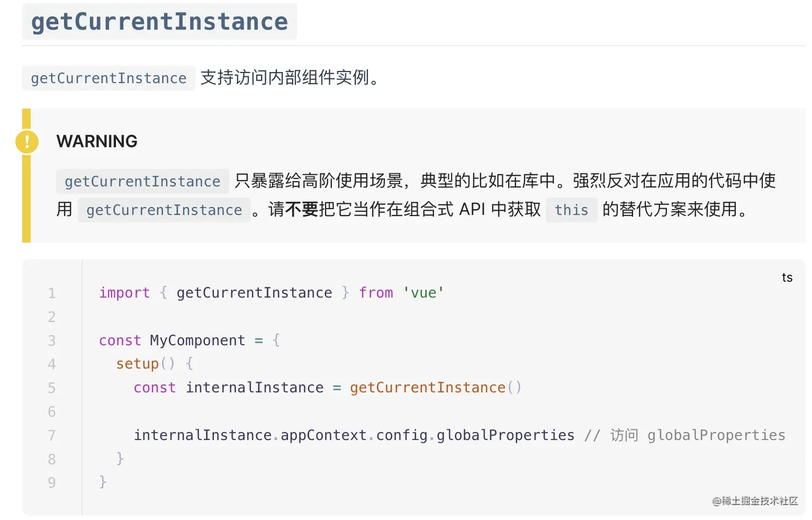Click the WARNING title text

97,141
